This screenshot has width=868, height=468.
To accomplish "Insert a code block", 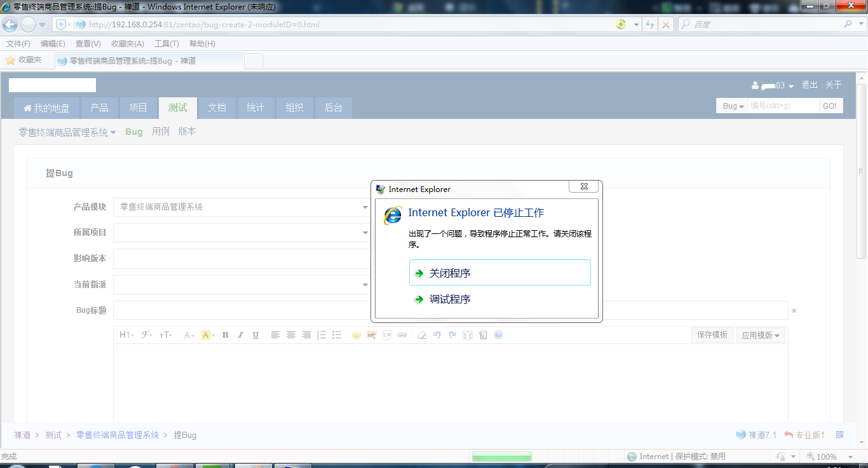I will click(387, 335).
